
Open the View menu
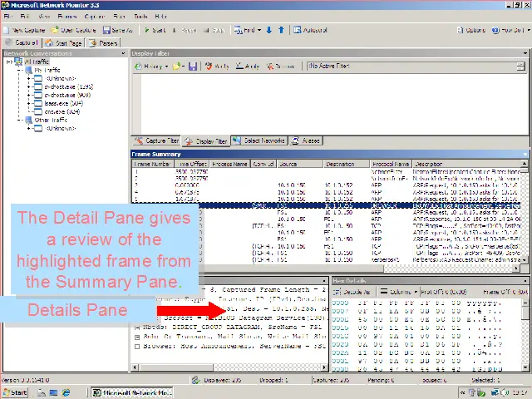pyautogui.click(x=44, y=17)
